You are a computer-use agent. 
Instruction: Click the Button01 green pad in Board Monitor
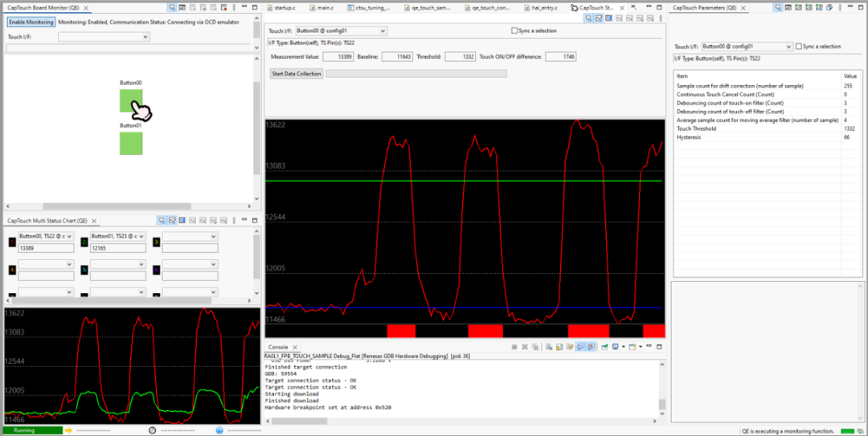click(131, 143)
